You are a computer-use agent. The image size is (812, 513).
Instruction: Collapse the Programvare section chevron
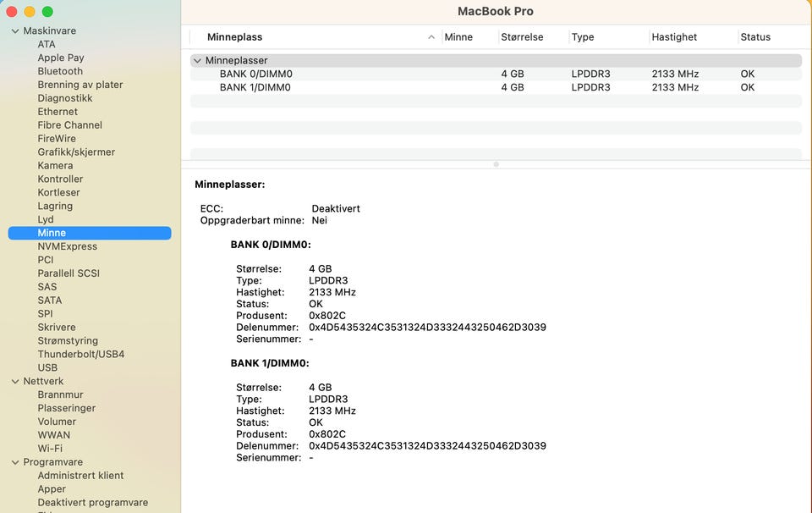tap(15, 462)
